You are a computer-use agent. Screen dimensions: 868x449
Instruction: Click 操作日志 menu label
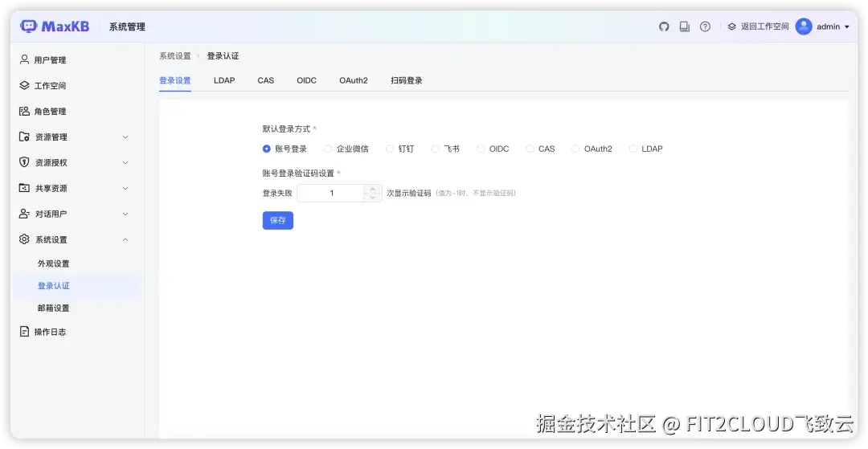(50, 332)
